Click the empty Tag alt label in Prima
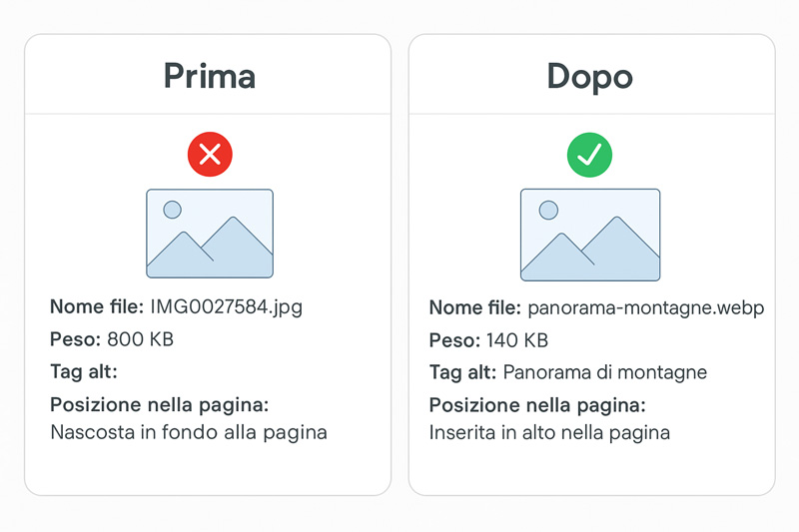 tap(84, 371)
